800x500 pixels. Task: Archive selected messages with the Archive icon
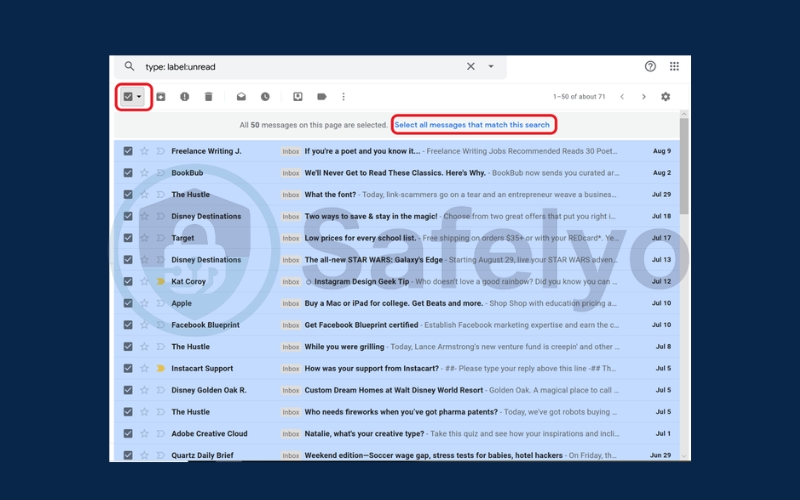(x=161, y=96)
